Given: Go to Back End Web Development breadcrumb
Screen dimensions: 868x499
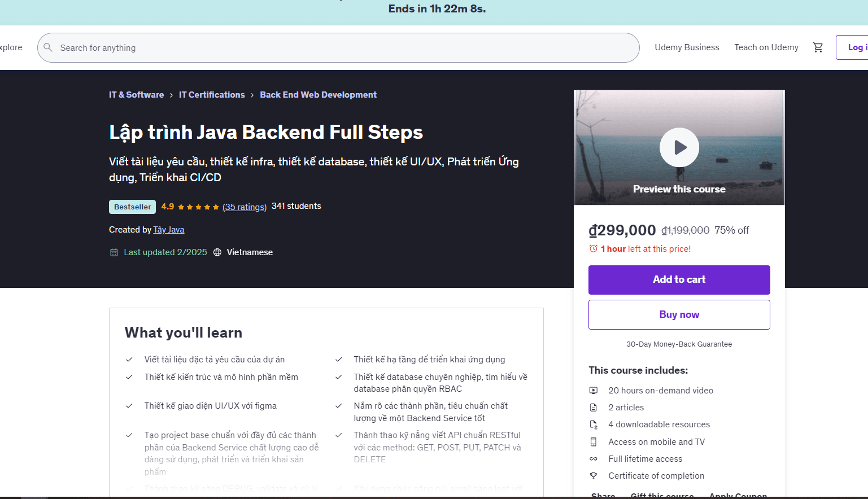Looking at the screenshot, I should click(318, 95).
